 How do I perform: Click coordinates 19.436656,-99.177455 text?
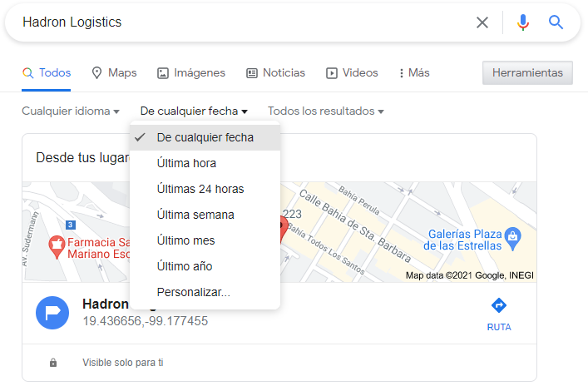145,321
